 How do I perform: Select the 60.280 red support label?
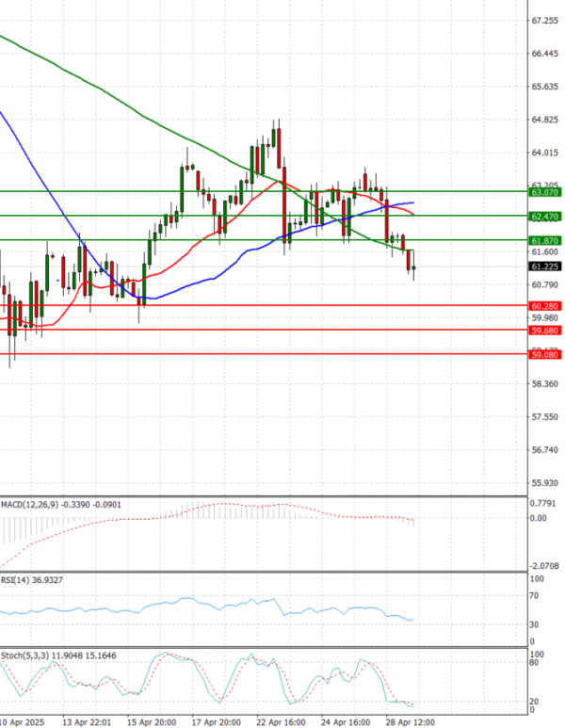pyautogui.click(x=545, y=306)
